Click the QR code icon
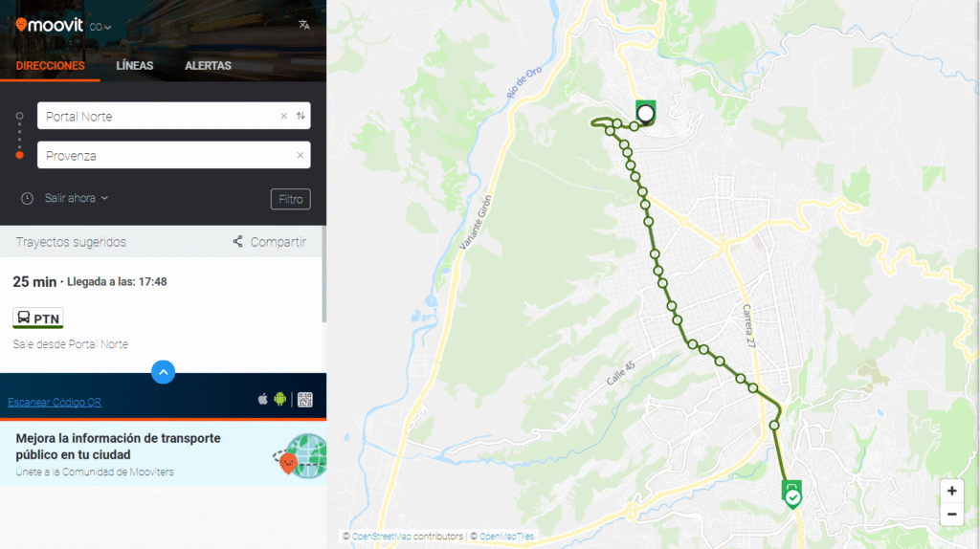This screenshot has width=980, height=549. coord(305,400)
